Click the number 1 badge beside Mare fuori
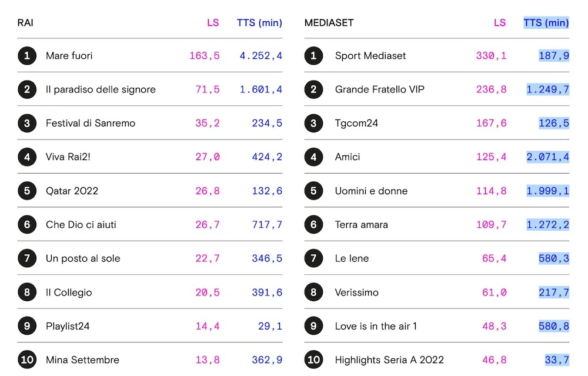 [x=27, y=56]
